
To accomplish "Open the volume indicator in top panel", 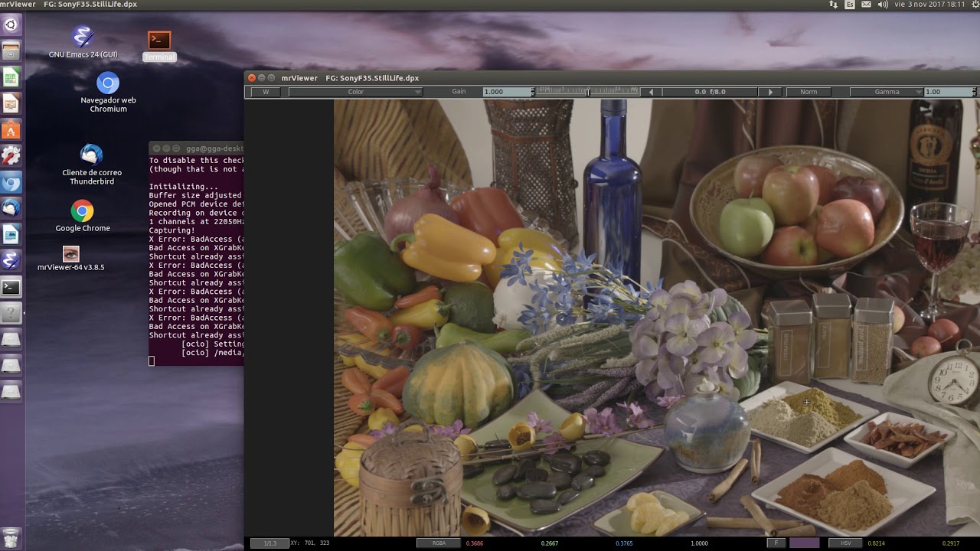I will tap(882, 5).
